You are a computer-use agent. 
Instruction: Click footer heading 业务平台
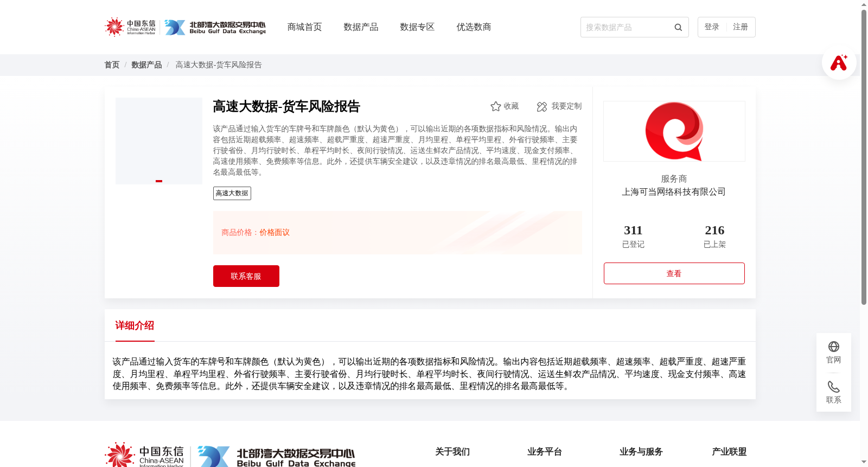point(545,452)
